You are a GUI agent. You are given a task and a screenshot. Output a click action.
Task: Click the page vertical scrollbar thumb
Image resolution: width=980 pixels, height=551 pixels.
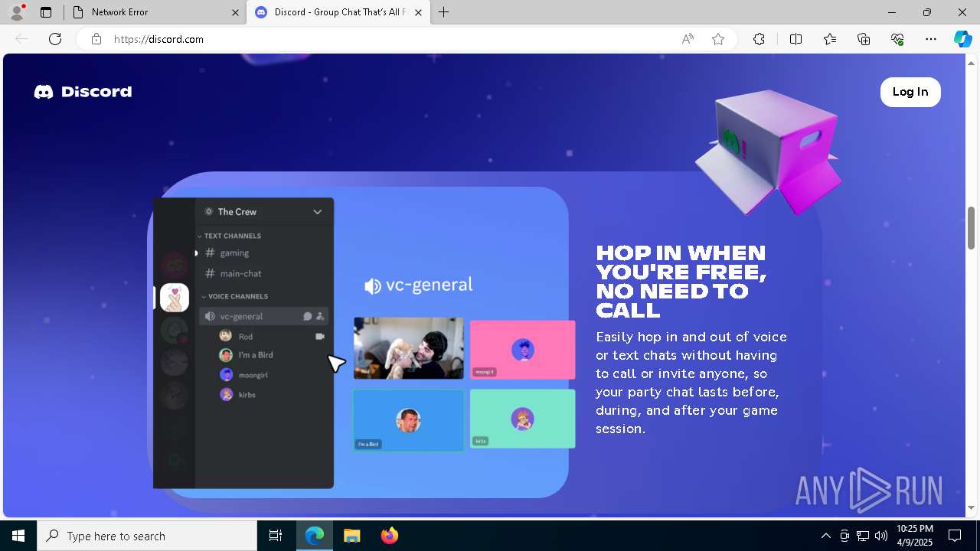click(x=971, y=228)
